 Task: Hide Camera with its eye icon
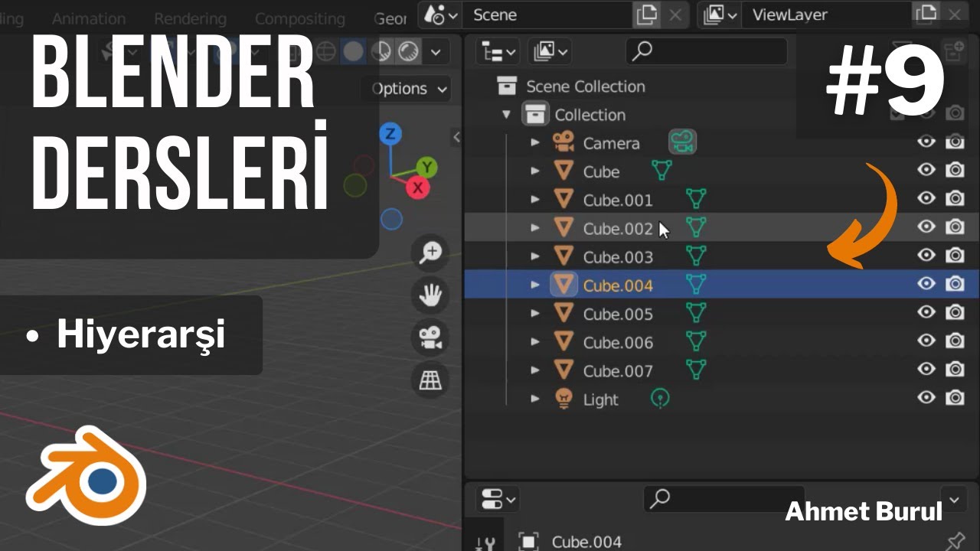point(926,142)
